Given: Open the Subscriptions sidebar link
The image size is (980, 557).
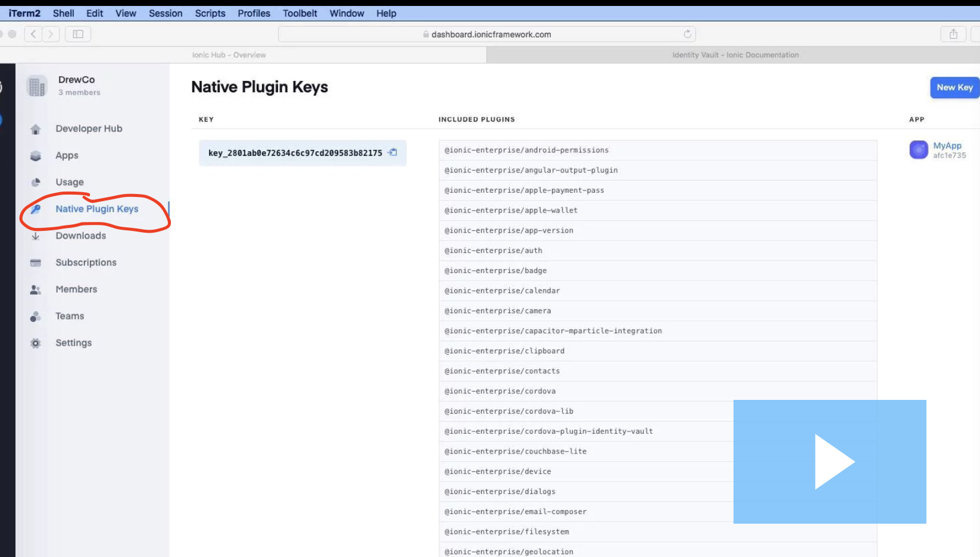Looking at the screenshot, I should click(x=86, y=262).
